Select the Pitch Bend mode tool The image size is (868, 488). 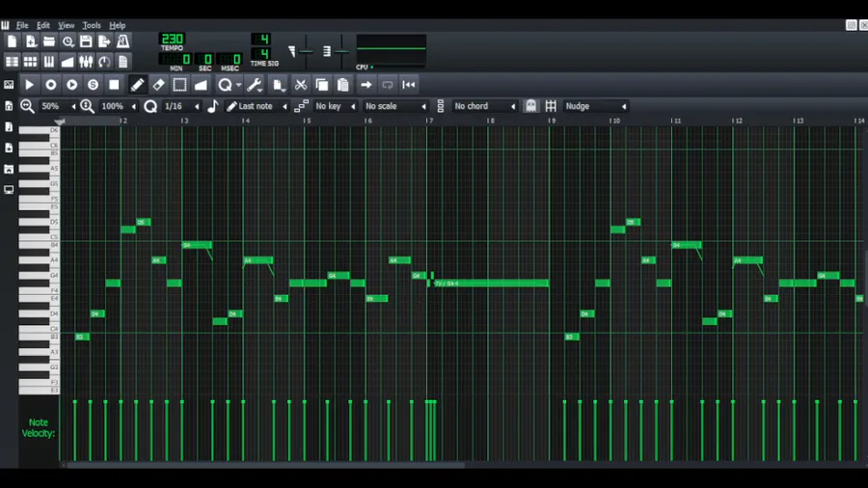pos(201,85)
